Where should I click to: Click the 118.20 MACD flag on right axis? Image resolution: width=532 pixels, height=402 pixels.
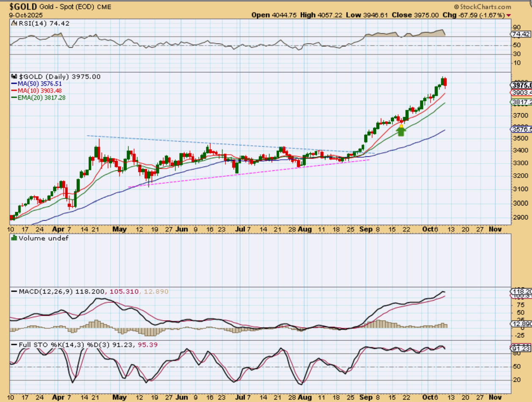tap(521, 292)
